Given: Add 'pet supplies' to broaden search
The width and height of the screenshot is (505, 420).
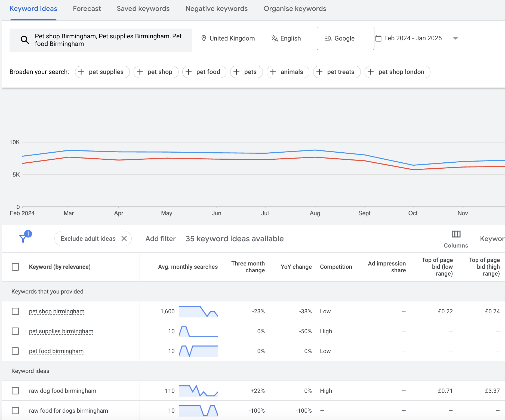Looking at the screenshot, I should (102, 72).
